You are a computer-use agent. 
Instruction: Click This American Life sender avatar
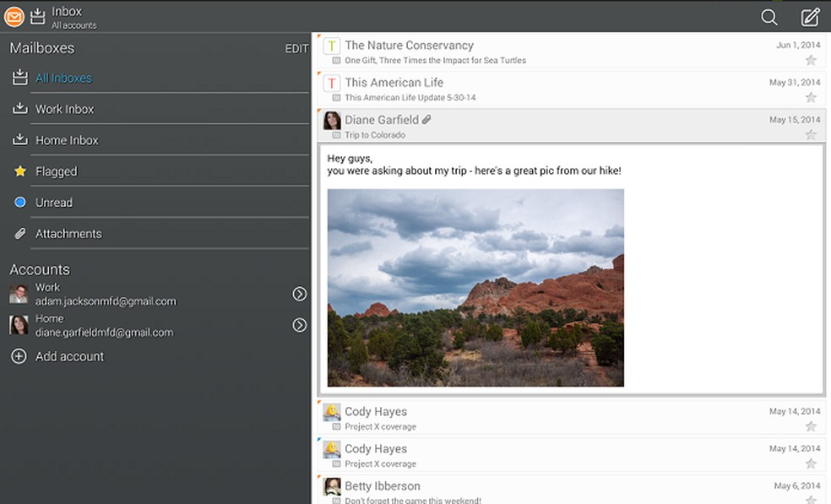coord(332,84)
